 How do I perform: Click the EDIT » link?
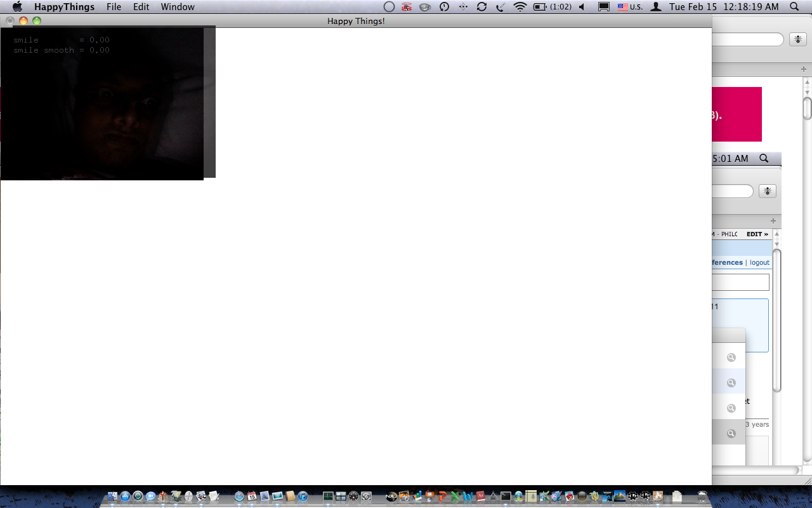757,234
